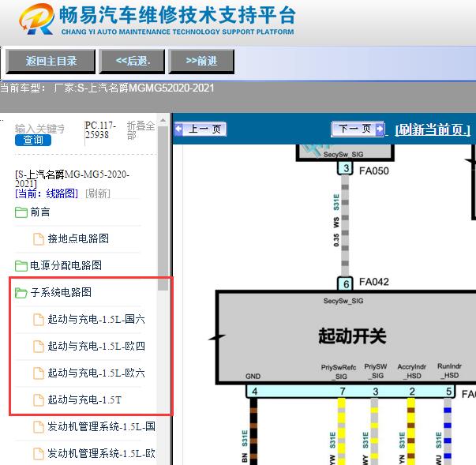The width and height of the screenshot is (476, 465).
Task: Click the sidebar vertical scrollbar thumb
Action: [x=163, y=208]
